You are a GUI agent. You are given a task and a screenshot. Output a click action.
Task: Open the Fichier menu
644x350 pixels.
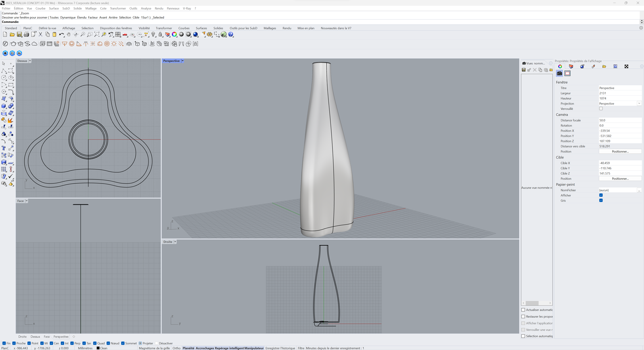(x=6, y=8)
